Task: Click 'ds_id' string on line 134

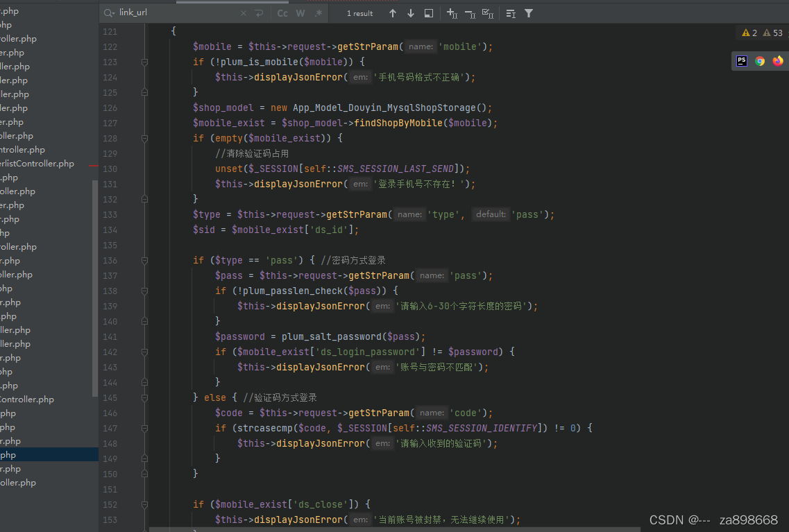Action: (x=329, y=230)
